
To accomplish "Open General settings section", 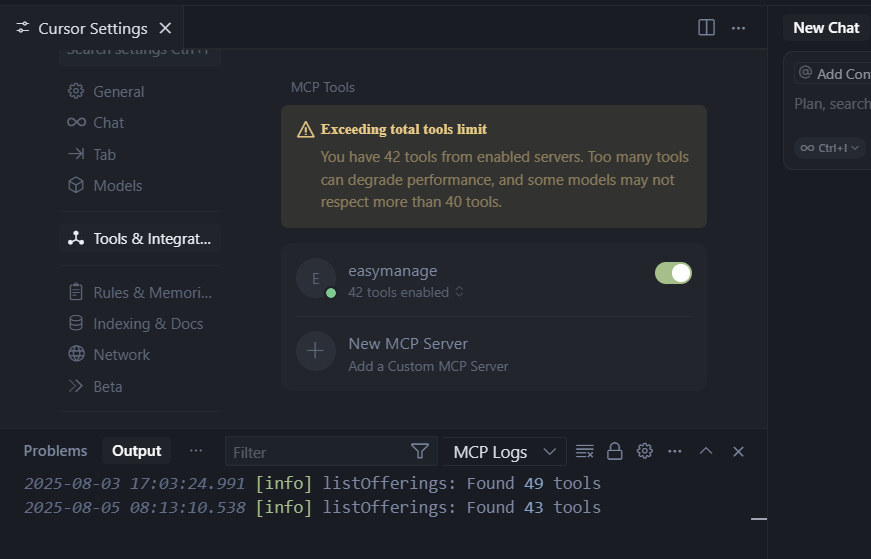I will [x=139, y=92].
